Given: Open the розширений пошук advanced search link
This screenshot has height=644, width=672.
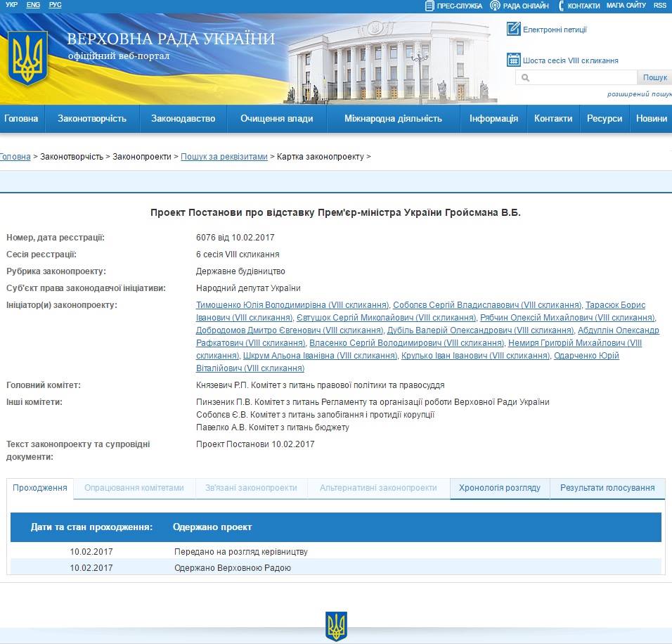Looking at the screenshot, I should (x=639, y=94).
